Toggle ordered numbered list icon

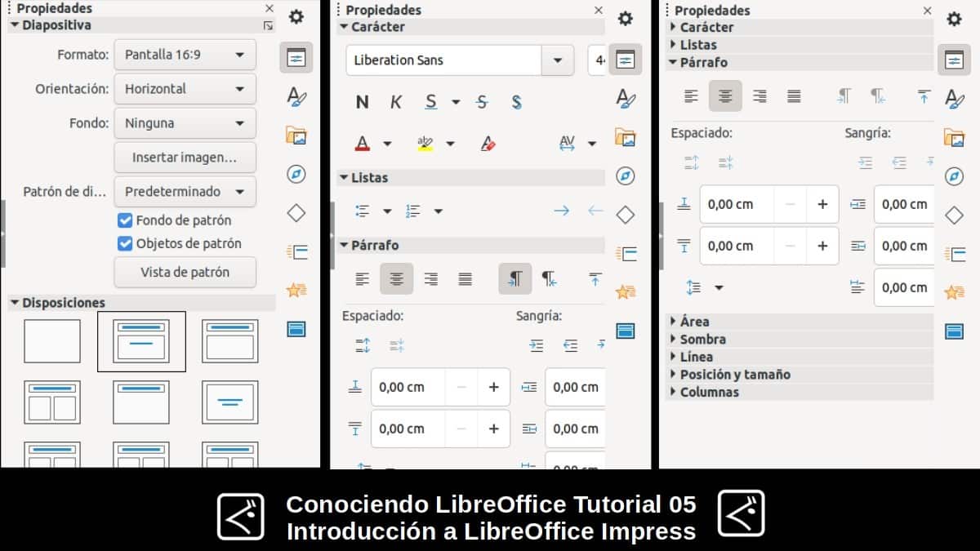tap(413, 211)
